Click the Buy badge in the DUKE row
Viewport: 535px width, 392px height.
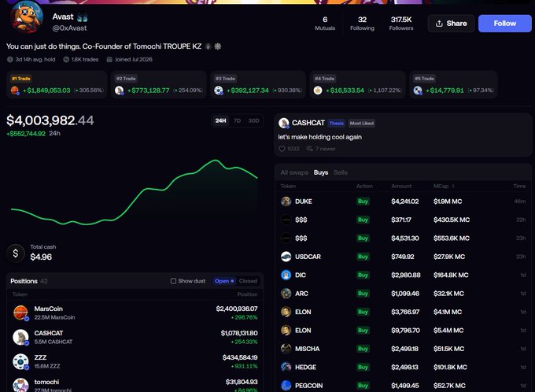pyautogui.click(x=363, y=202)
